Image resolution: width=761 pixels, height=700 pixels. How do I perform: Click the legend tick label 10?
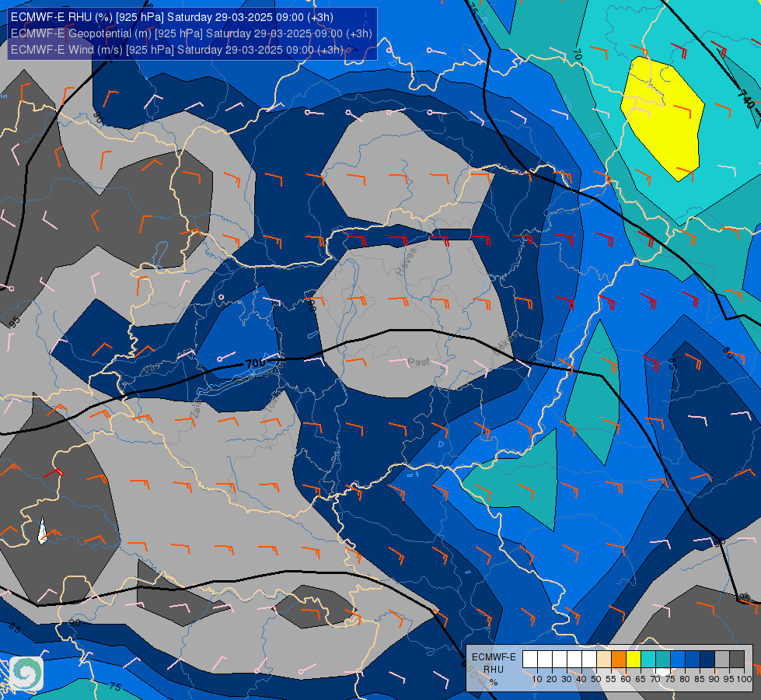click(x=537, y=679)
